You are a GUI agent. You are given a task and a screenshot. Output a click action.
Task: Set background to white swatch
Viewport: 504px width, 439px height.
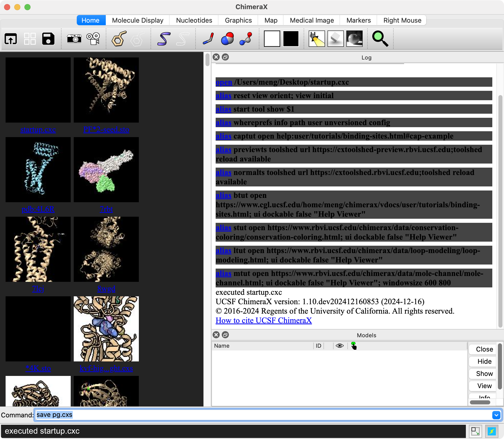[272, 39]
